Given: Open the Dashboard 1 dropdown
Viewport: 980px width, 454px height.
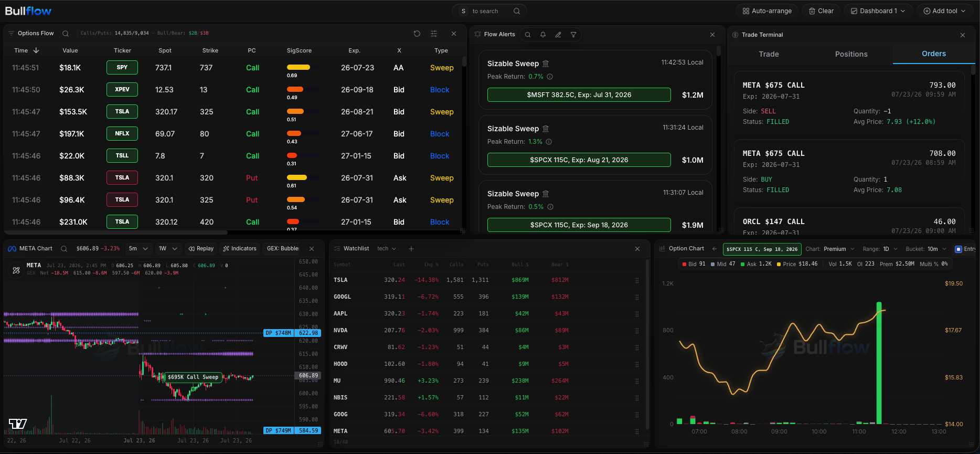Looking at the screenshot, I should point(878,11).
